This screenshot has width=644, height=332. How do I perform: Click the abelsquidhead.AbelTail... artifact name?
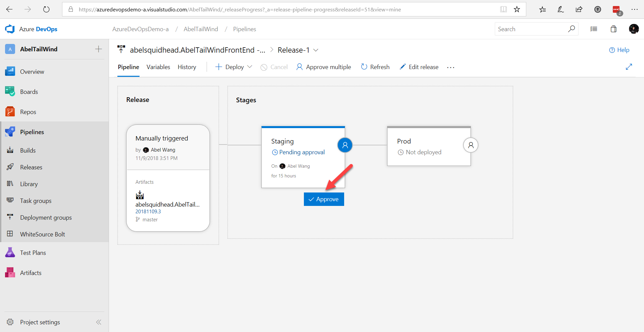(x=168, y=205)
